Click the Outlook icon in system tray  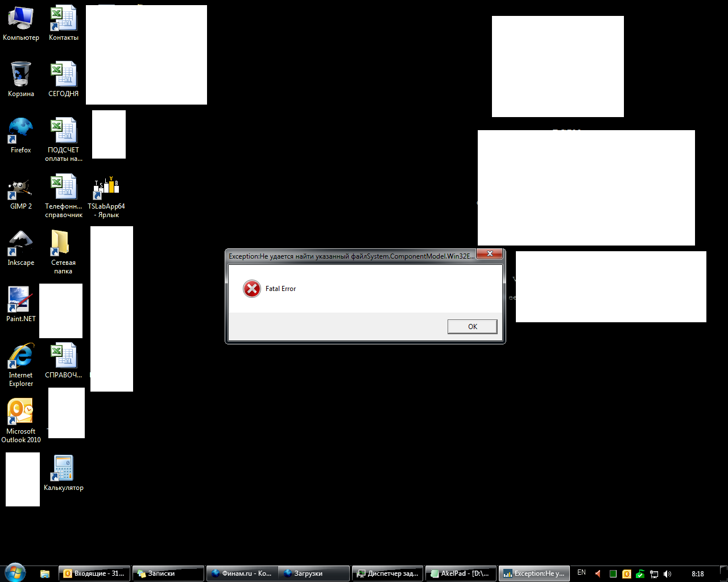pyautogui.click(x=627, y=573)
